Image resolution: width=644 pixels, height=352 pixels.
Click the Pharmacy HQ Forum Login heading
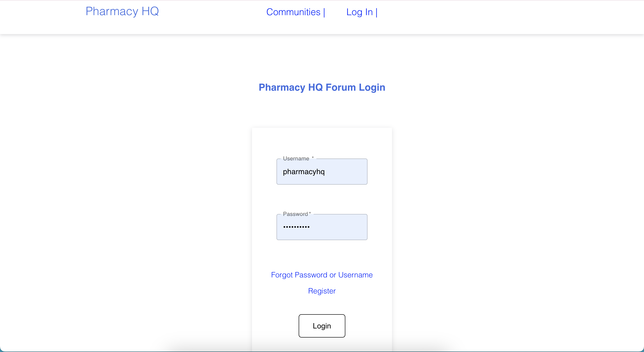click(322, 87)
